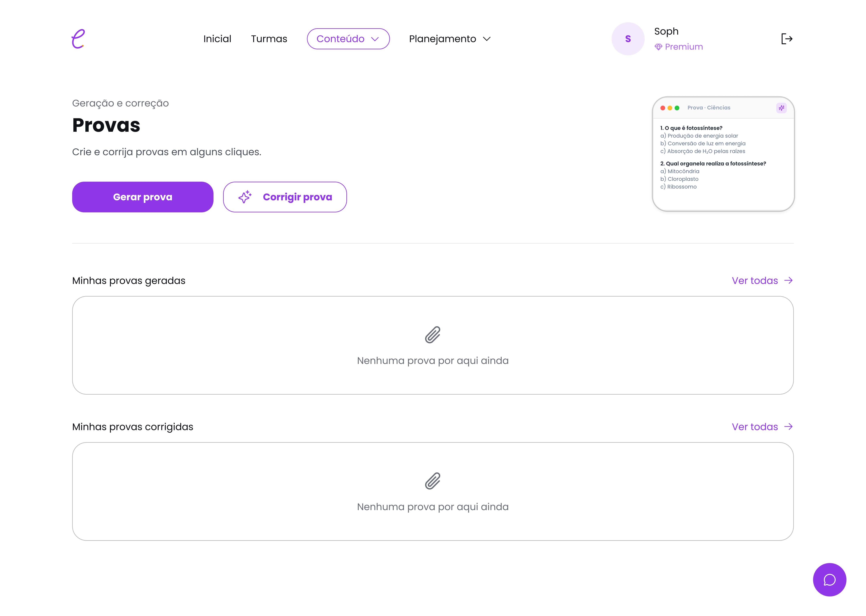Open Ver todas for Minhas provas corrigidas

755,427
